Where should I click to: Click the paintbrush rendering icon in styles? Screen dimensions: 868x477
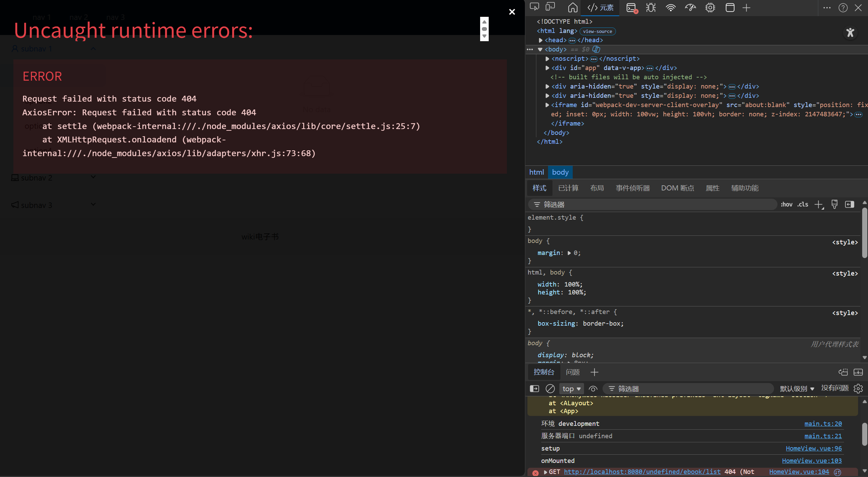(834, 205)
